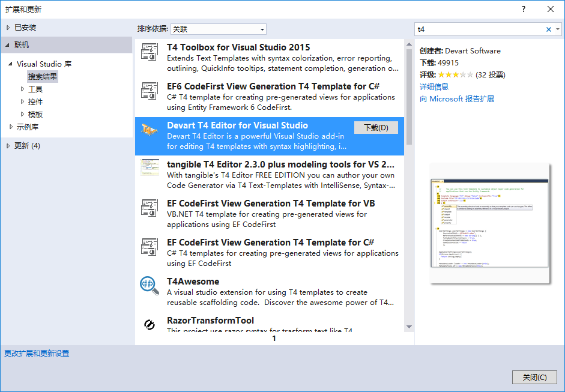This screenshot has width=565, height=392.
Task: Select the 模板 category
Action: coord(35,114)
